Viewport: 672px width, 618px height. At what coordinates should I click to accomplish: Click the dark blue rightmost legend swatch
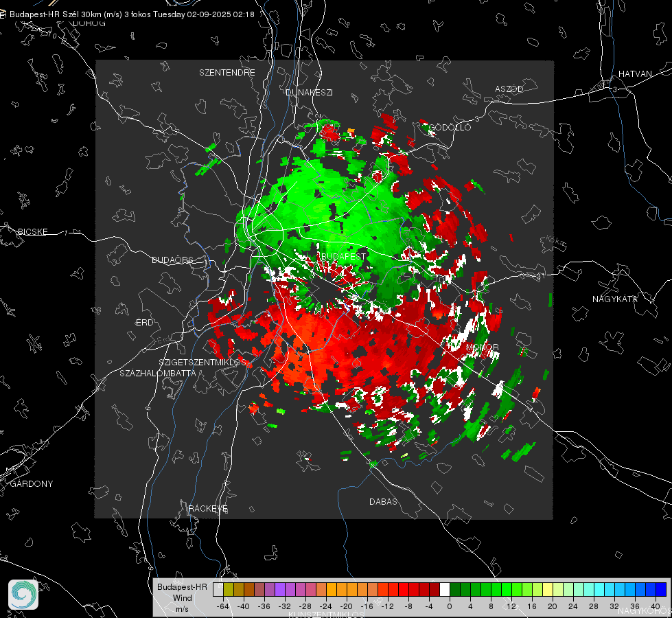pyautogui.click(x=661, y=589)
